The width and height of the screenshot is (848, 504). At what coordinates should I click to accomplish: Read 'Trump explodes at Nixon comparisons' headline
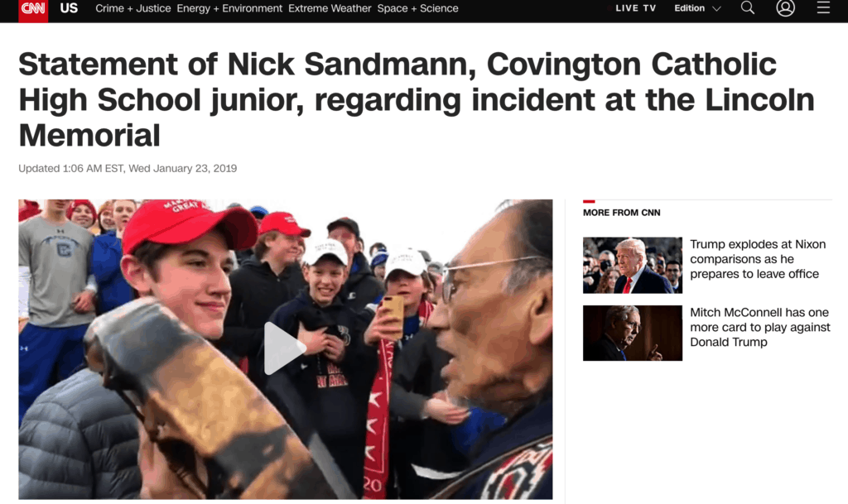coord(757,259)
